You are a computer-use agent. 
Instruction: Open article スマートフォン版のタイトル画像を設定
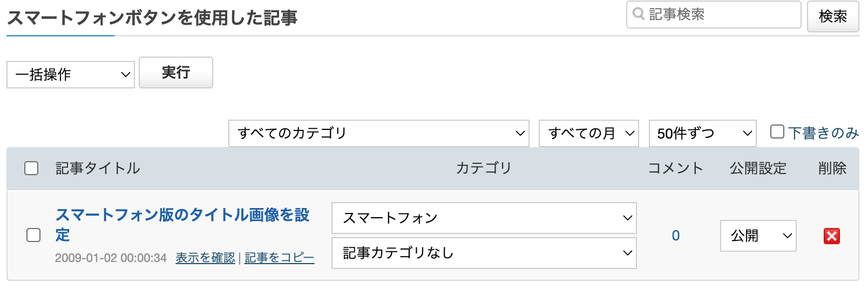[182, 216]
